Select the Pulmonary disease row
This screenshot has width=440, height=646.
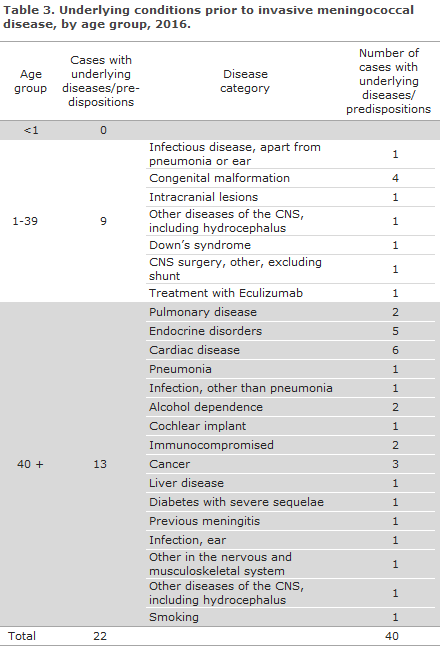click(290, 312)
